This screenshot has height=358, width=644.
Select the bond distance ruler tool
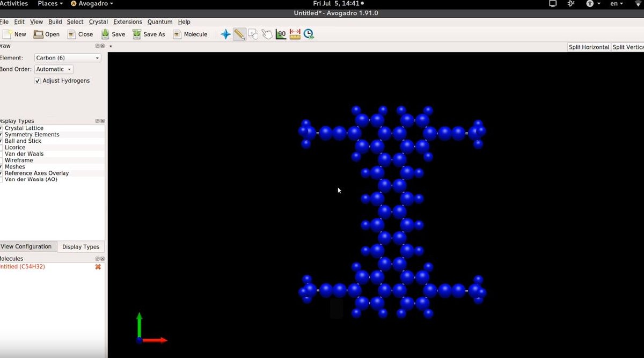point(295,34)
